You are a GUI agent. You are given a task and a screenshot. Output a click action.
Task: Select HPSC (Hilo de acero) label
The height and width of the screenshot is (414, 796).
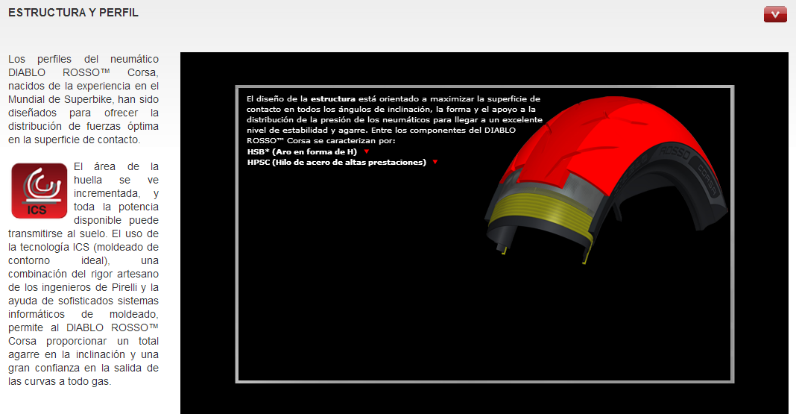pyautogui.click(x=336, y=162)
